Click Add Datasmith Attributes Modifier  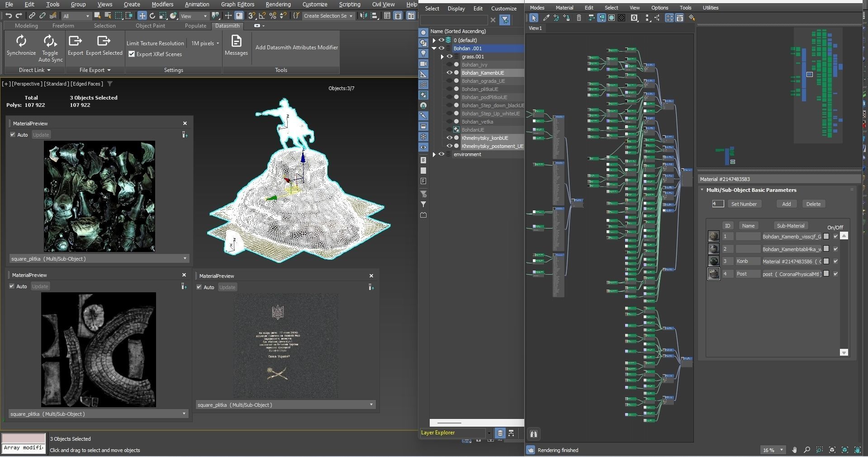pyautogui.click(x=297, y=48)
